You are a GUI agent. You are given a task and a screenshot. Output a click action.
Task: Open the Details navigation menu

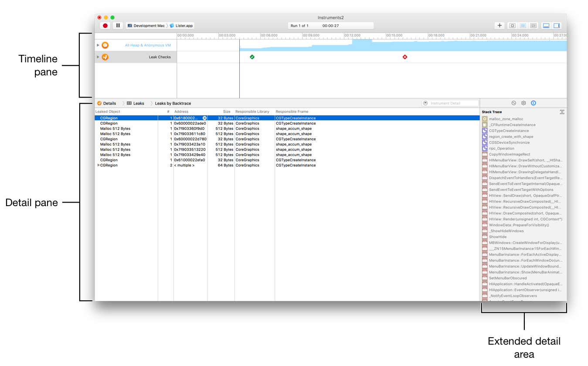click(107, 103)
